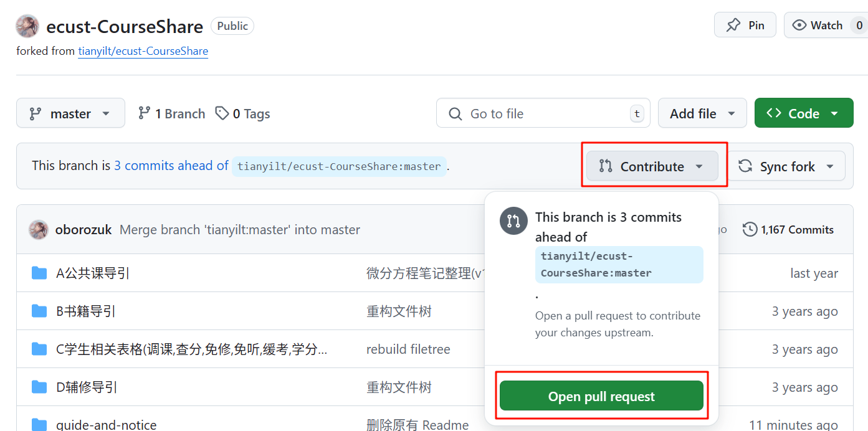Open the Merge branch 'tianyilt:master' commit message
Screen dimensions: 868x431
240,230
